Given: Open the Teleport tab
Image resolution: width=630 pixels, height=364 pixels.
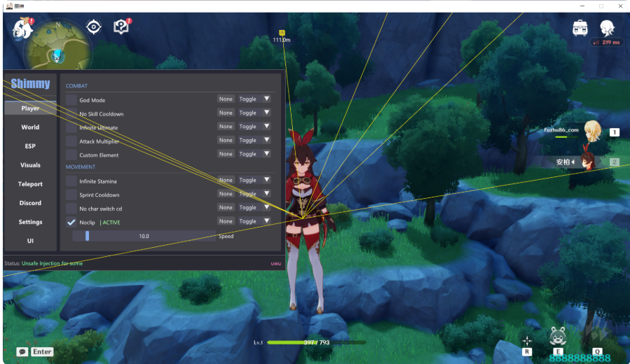Looking at the screenshot, I should [x=30, y=184].
